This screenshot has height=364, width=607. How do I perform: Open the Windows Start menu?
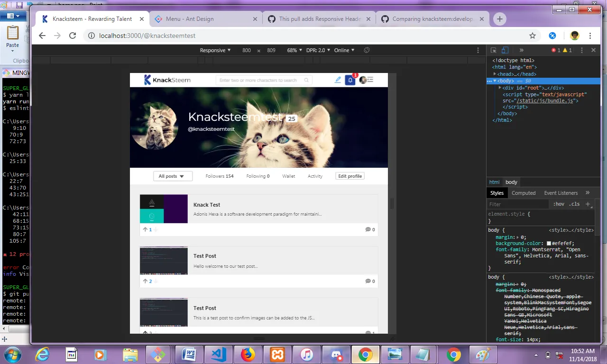13,354
